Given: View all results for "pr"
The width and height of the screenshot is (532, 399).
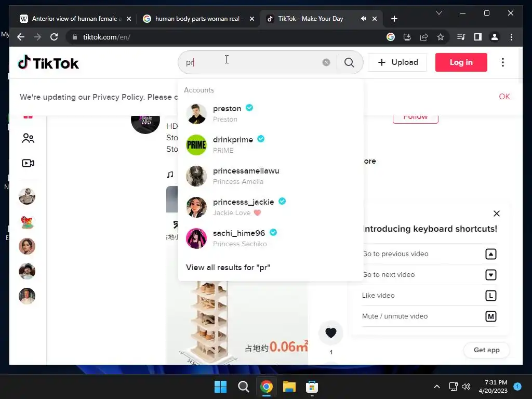Looking at the screenshot, I should coord(228,268).
